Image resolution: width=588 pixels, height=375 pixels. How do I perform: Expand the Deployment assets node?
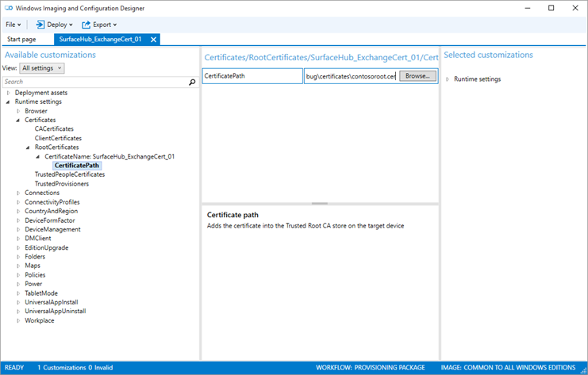click(9, 93)
